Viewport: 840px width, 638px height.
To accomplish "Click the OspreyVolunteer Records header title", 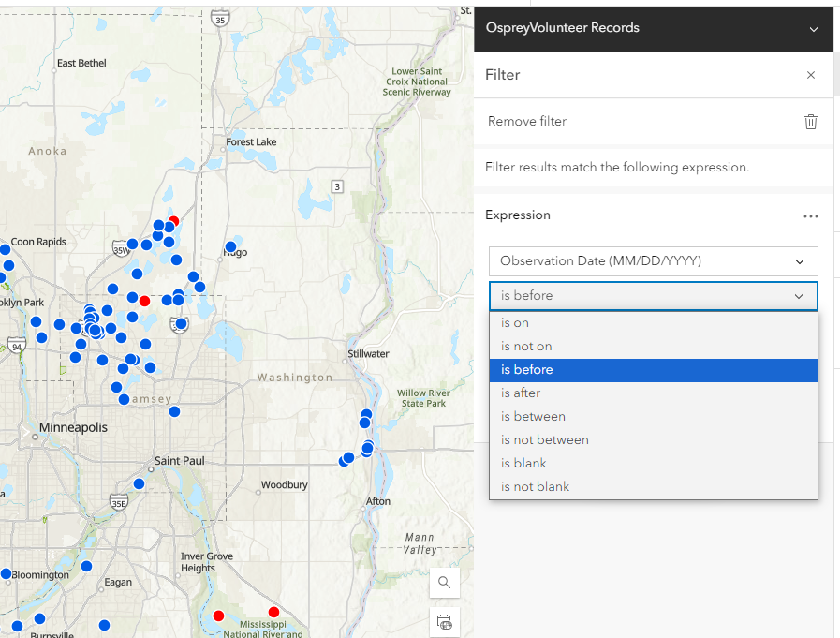I will tap(562, 28).
